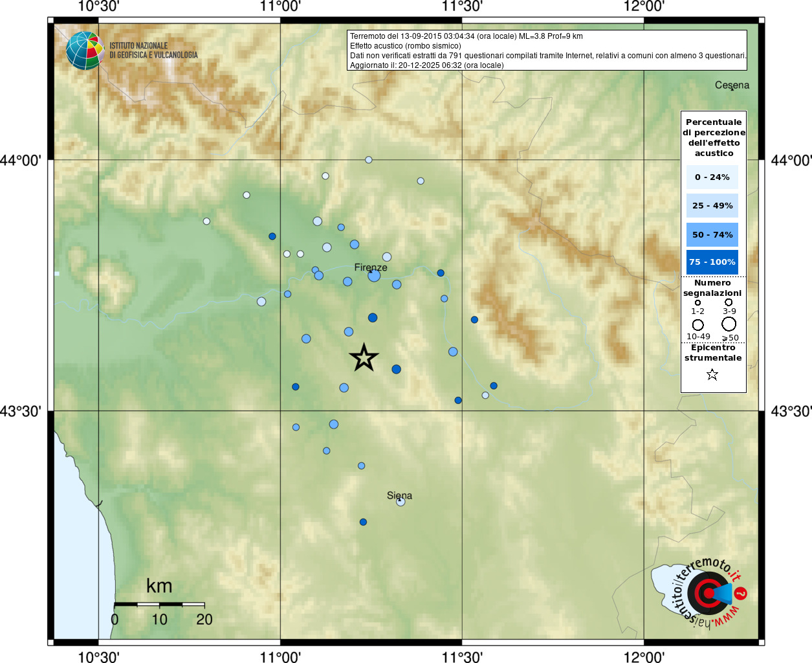Click the 1-2 reports circle in legend
This screenshot has width=812, height=663.
tap(697, 302)
